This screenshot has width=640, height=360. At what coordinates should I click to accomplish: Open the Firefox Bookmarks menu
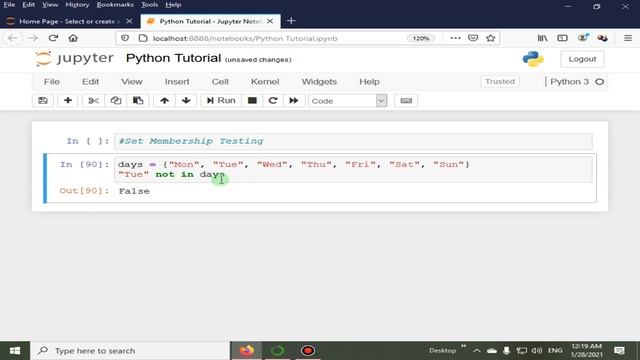[115, 5]
